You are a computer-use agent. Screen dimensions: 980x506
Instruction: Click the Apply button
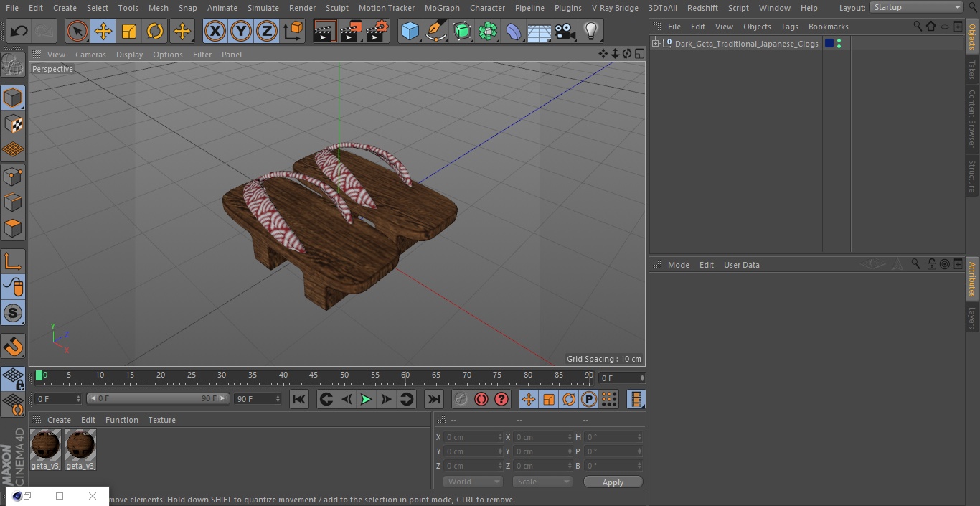pyautogui.click(x=613, y=482)
